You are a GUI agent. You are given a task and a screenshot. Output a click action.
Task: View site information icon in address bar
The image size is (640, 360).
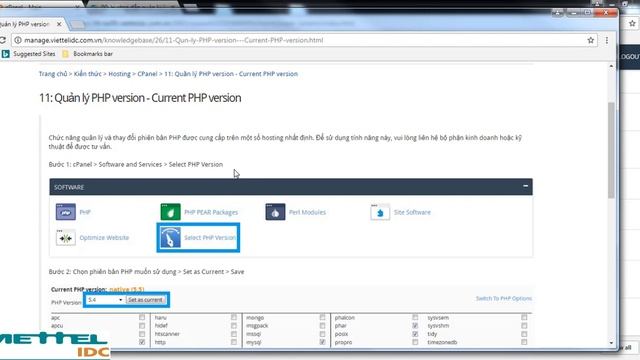[18, 40]
